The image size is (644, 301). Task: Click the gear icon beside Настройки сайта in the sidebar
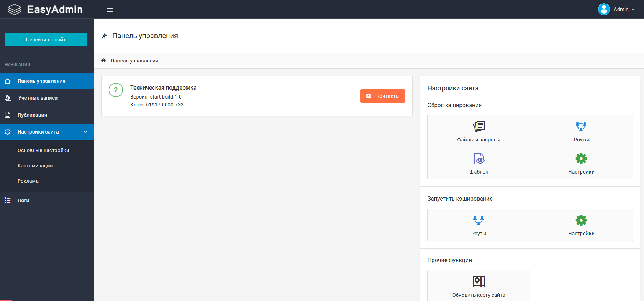[x=8, y=132]
